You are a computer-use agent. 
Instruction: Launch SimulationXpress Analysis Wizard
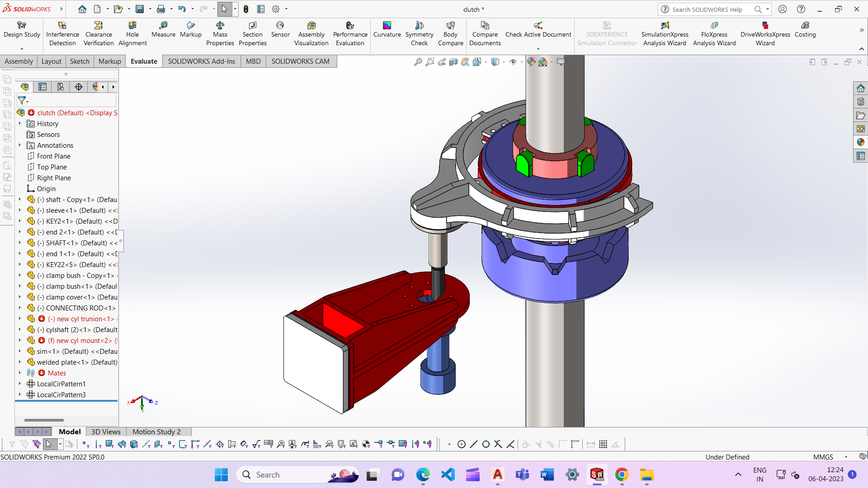665,34
